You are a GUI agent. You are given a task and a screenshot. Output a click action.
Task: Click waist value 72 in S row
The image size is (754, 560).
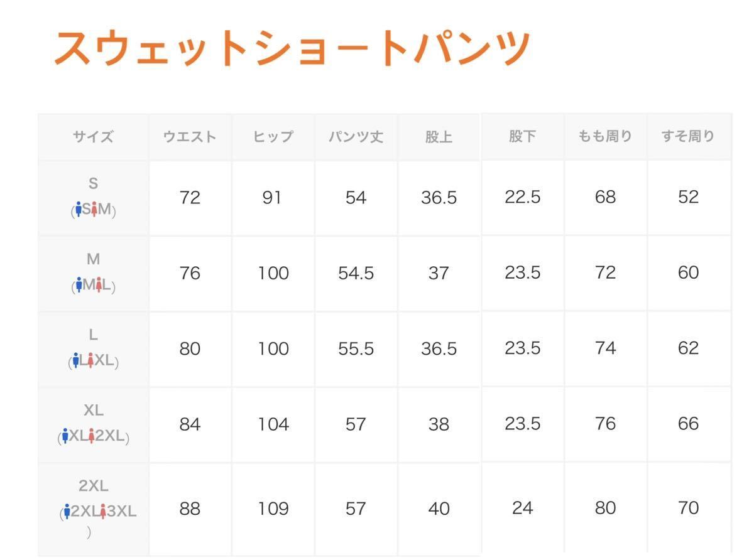(x=190, y=198)
